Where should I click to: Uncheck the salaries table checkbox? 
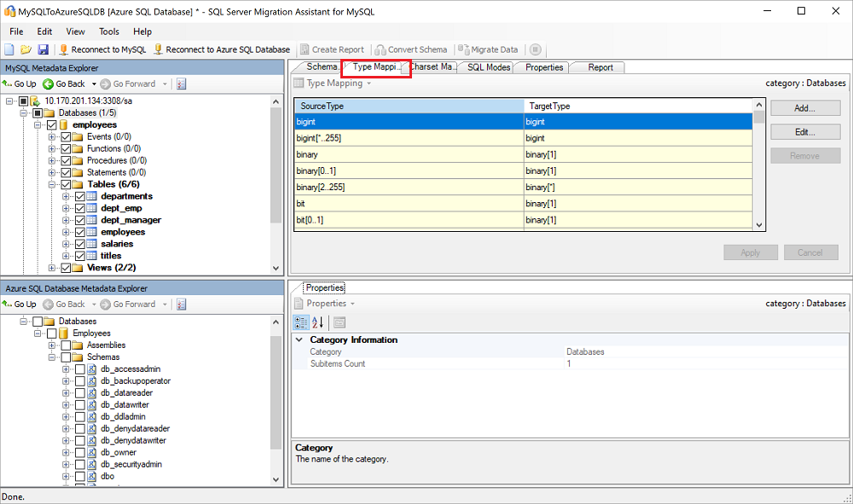click(81, 243)
